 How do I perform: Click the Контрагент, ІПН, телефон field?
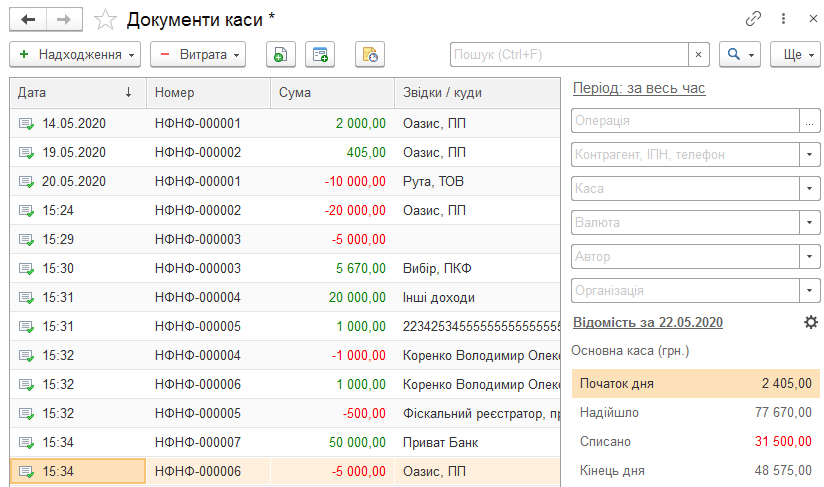[685, 154]
